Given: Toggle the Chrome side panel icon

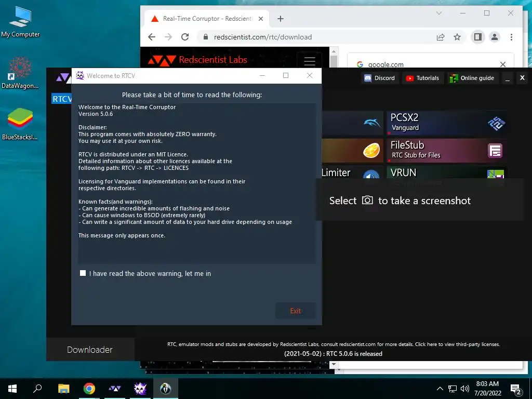Looking at the screenshot, I should [478, 37].
